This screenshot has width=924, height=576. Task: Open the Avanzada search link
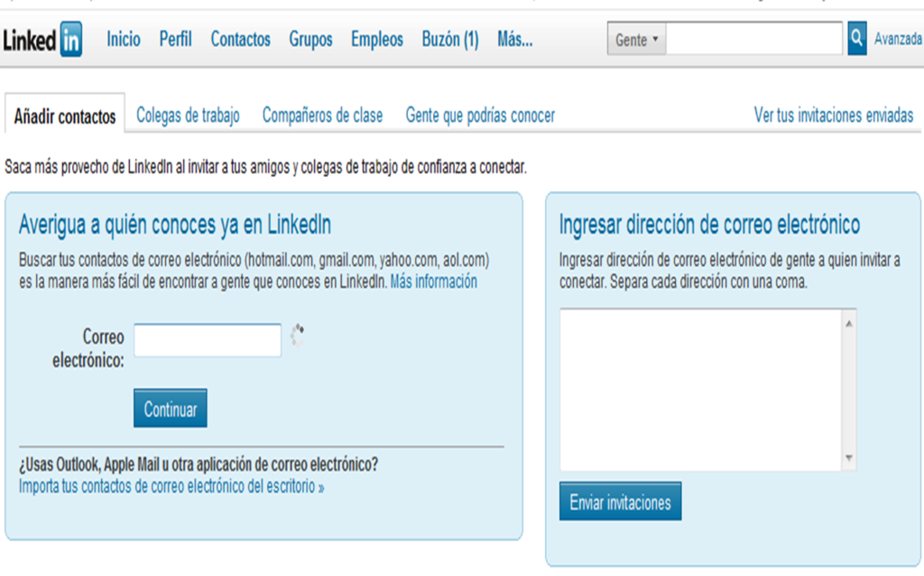click(898, 39)
